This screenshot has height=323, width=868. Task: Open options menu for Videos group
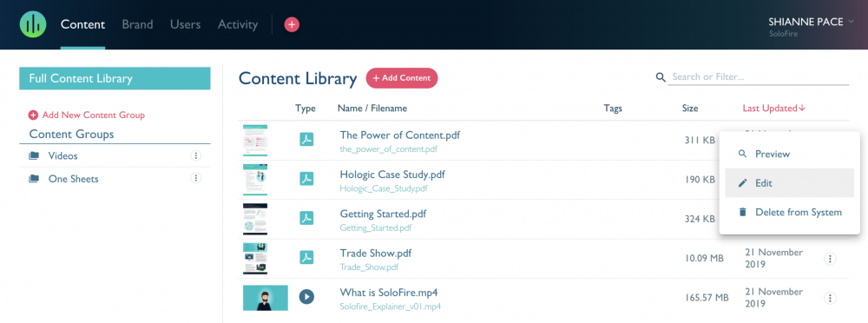(x=195, y=155)
